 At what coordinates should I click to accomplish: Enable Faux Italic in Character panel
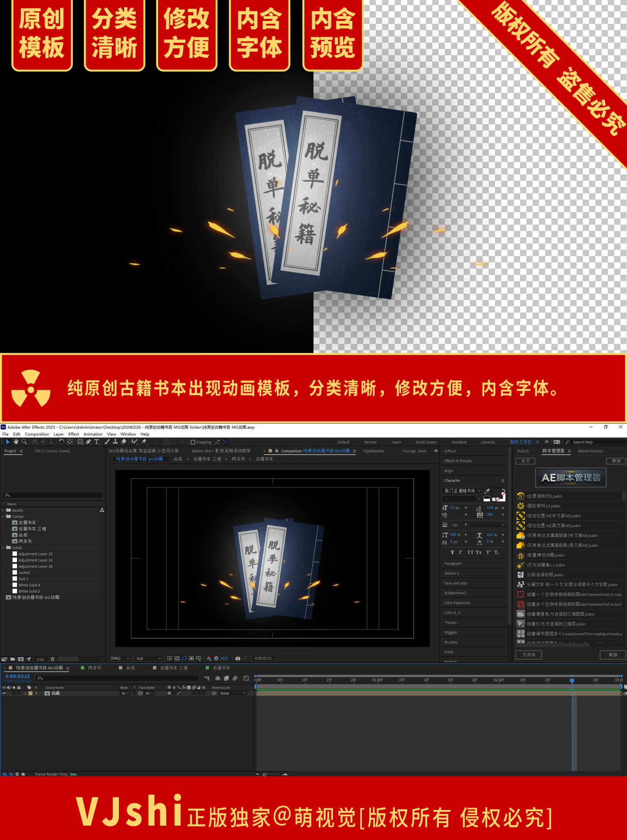pyautogui.click(x=460, y=552)
